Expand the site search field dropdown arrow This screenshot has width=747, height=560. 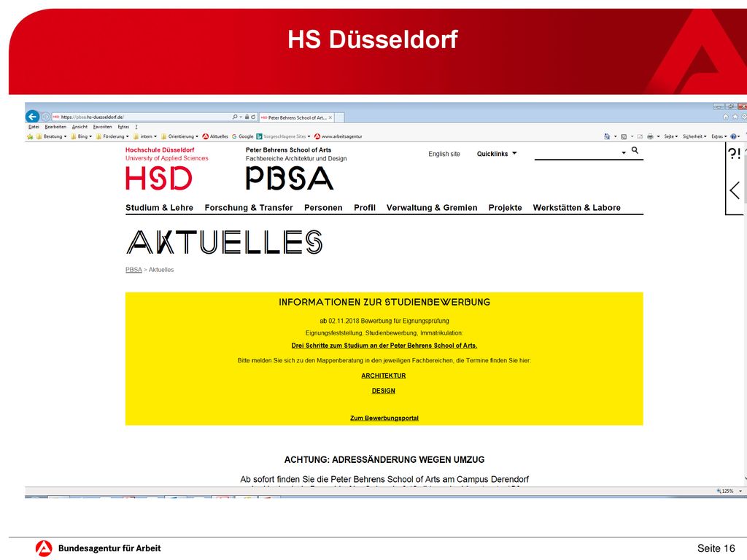[x=624, y=153]
